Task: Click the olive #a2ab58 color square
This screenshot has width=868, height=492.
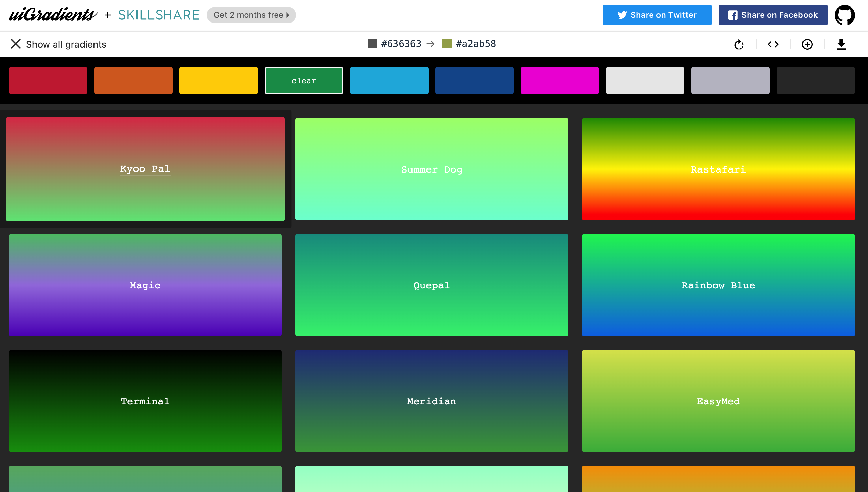Action: (x=447, y=44)
